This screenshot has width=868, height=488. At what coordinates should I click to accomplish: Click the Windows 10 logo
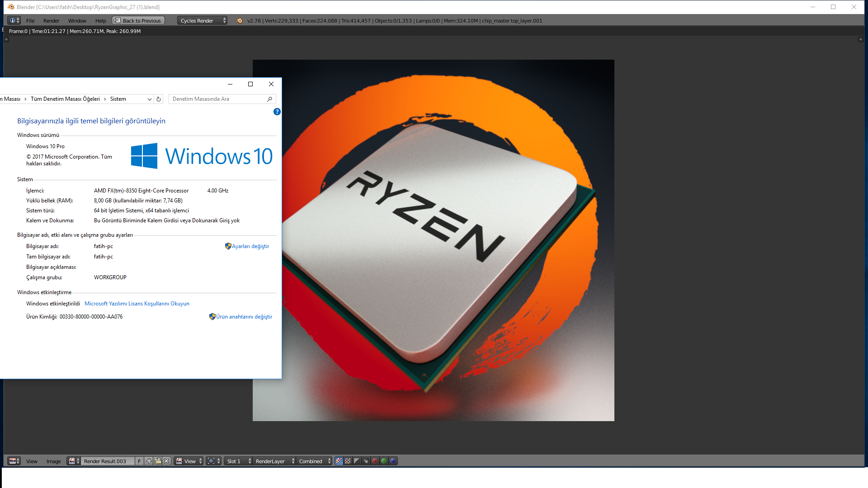(x=202, y=156)
